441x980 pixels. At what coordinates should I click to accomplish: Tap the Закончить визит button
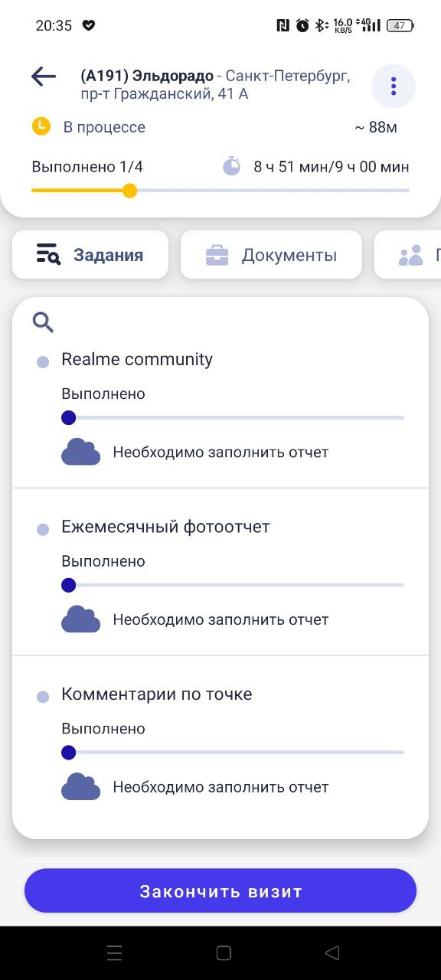pos(220,891)
